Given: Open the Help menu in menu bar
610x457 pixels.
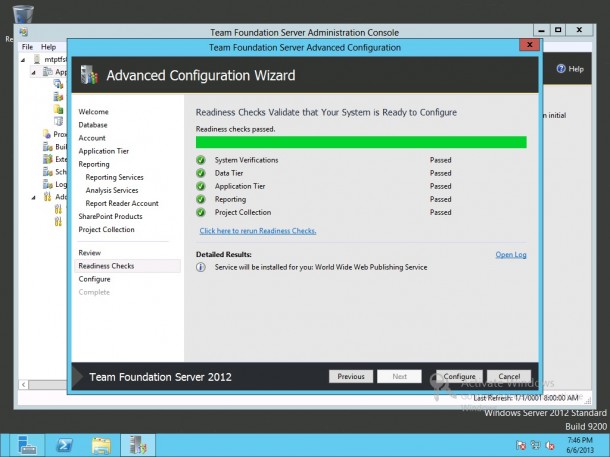Looking at the screenshot, I should click(49, 47).
